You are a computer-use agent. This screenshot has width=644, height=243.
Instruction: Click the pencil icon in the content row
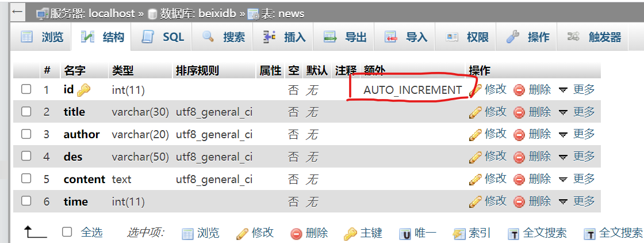point(475,179)
